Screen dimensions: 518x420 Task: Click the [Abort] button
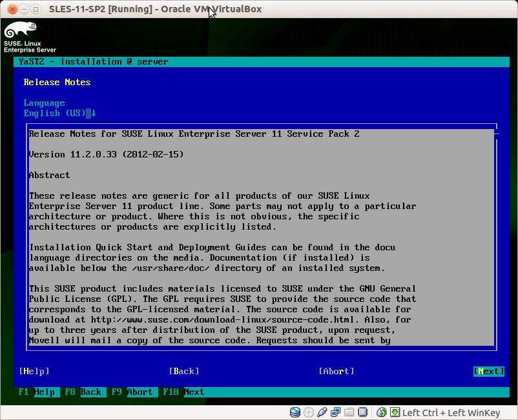337,371
